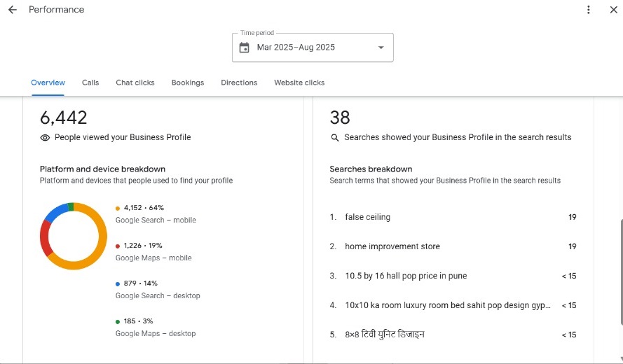Open the three-dot more options menu
623x364 pixels.
589,10
